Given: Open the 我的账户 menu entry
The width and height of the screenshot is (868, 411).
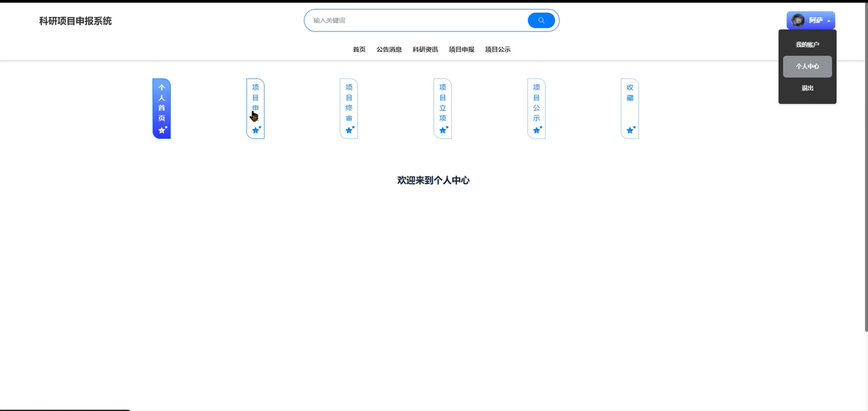Looking at the screenshot, I should click(807, 44).
